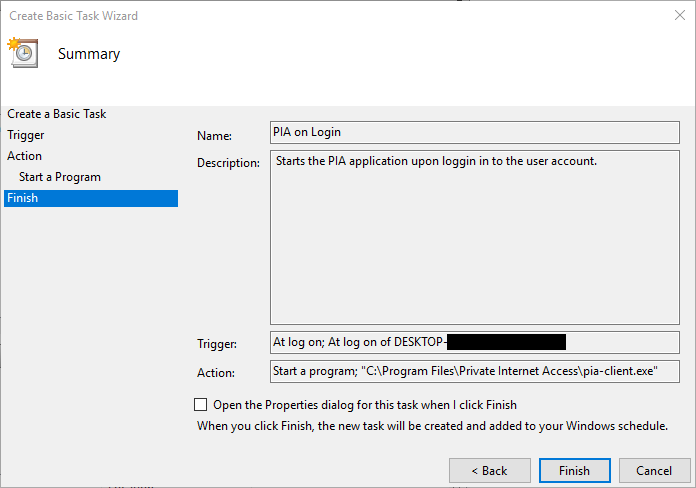Click the Summary heading text
Screen dimensions: 696x488
89,54
